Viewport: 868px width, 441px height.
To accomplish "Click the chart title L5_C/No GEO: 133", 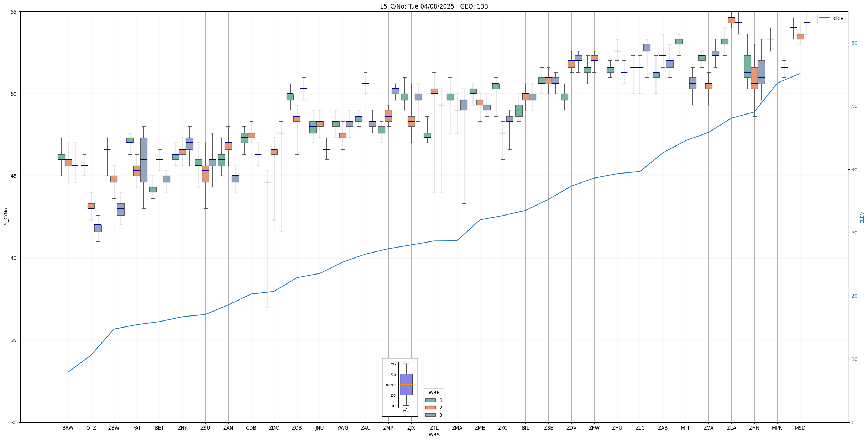I will point(434,6).
